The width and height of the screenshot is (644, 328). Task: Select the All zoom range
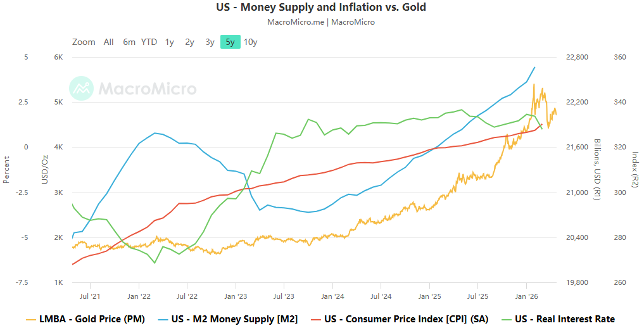pyautogui.click(x=109, y=42)
